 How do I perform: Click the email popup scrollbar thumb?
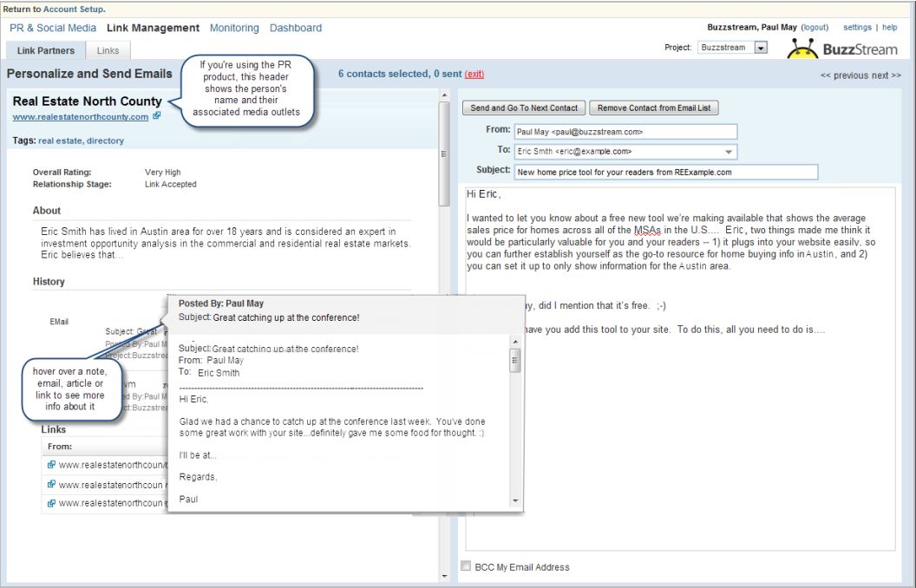pyautogui.click(x=514, y=360)
